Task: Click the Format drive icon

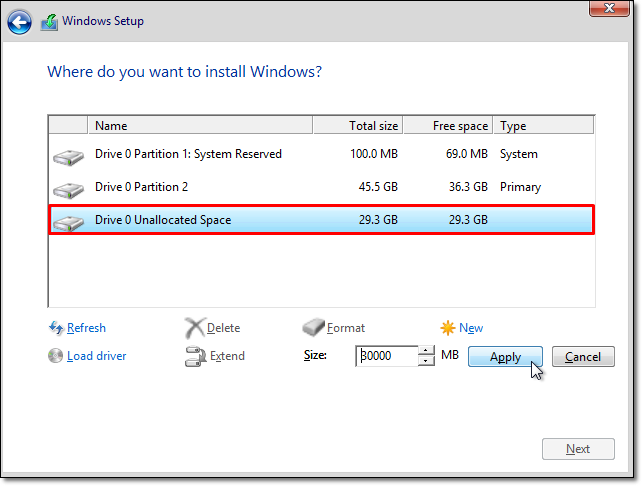Action: pyautogui.click(x=313, y=328)
